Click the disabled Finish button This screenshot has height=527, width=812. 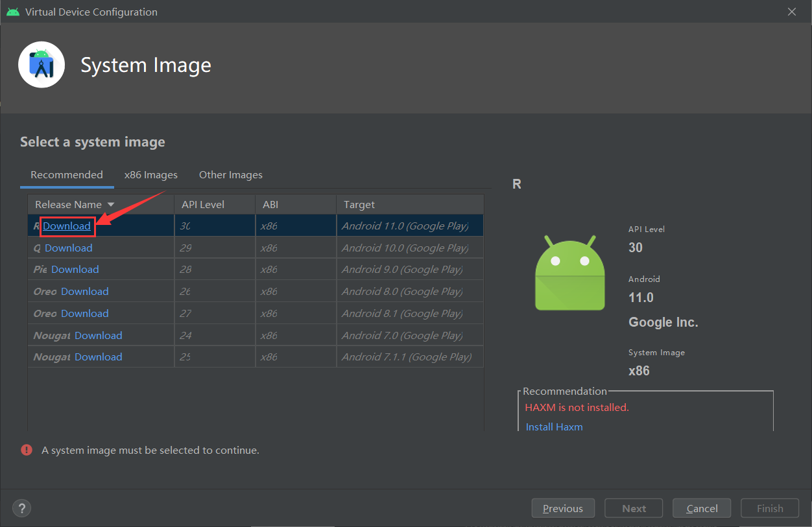coord(769,508)
